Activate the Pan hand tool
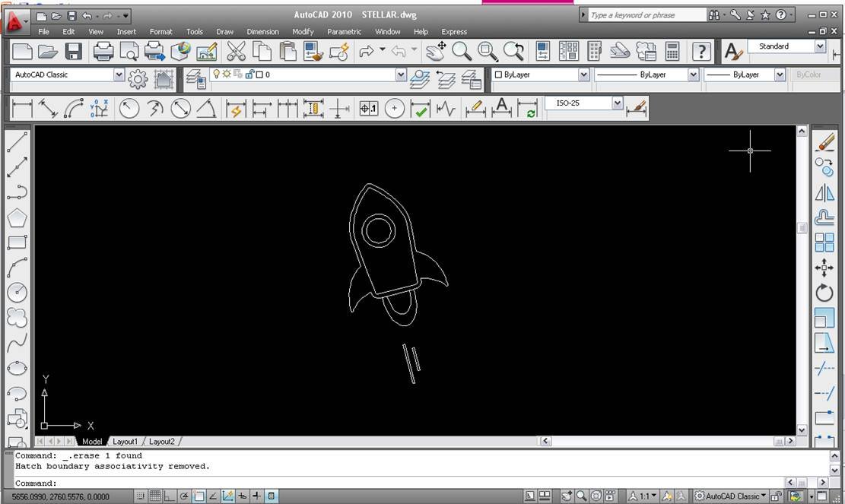Screen dimensions: 845x504 [436, 52]
